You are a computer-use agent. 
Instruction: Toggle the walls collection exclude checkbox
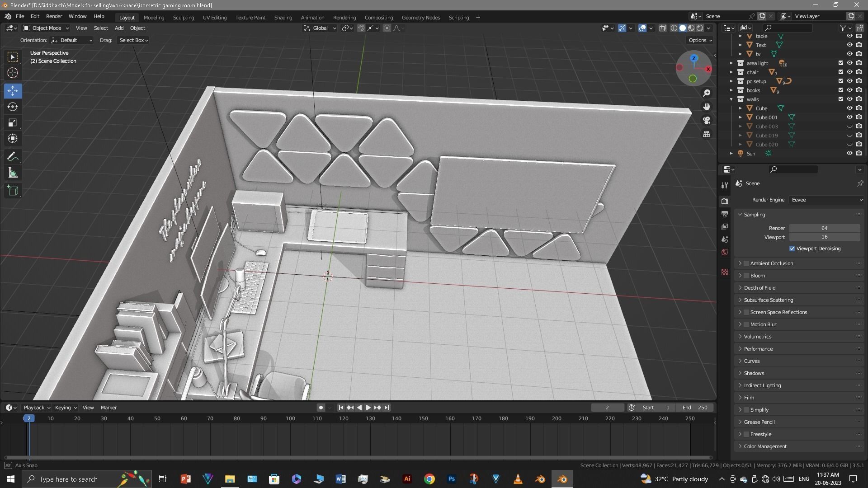[x=841, y=99]
